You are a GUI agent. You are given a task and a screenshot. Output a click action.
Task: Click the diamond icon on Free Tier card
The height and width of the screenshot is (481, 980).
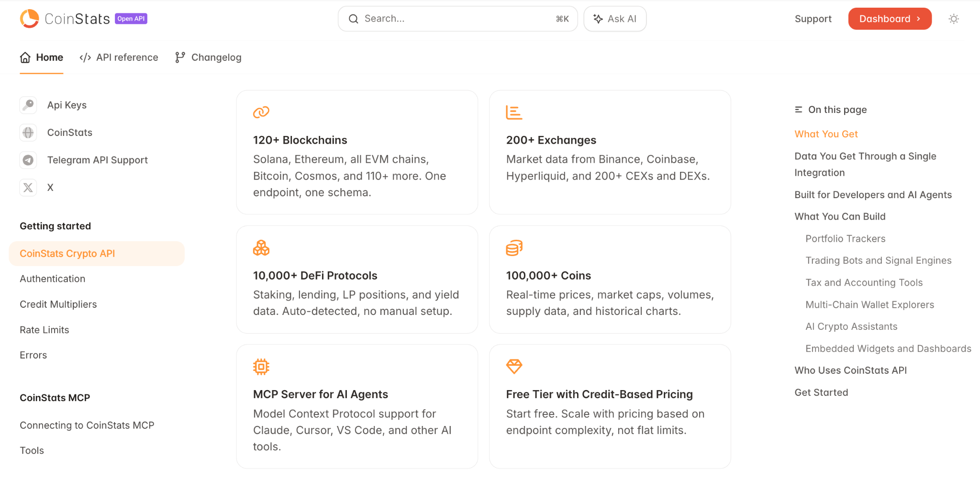[514, 367]
